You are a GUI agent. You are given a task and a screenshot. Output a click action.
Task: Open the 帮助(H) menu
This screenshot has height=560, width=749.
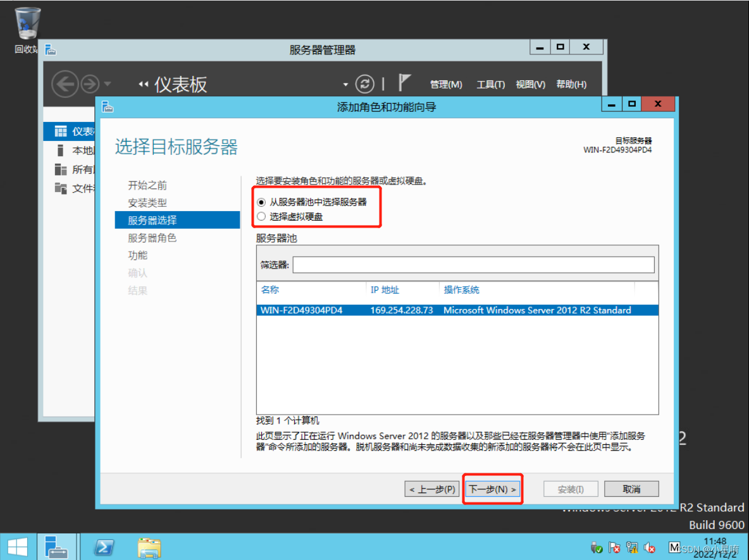click(571, 85)
